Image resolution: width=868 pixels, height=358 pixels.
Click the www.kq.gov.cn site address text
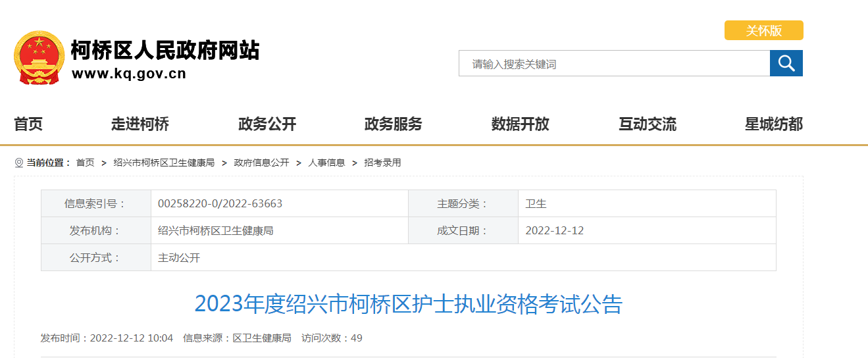point(129,74)
